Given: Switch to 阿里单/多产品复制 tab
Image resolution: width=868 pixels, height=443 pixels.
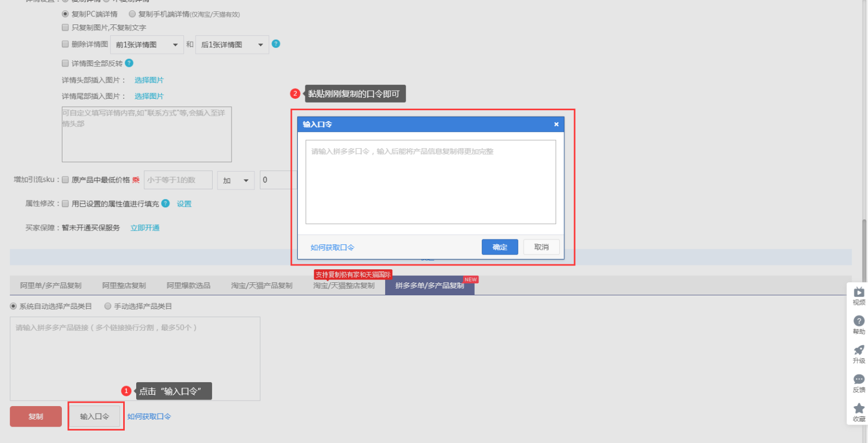Looking at the screenshot, I should 50,286.
